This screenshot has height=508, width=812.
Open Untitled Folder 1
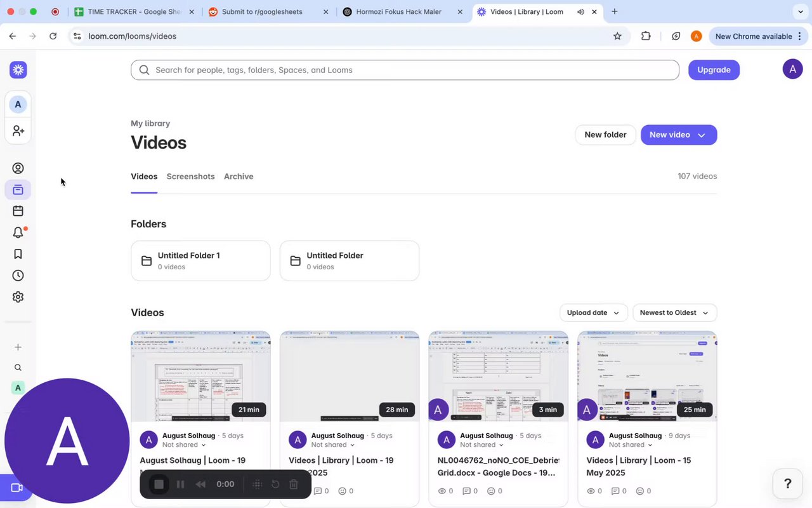click(200, 260)
